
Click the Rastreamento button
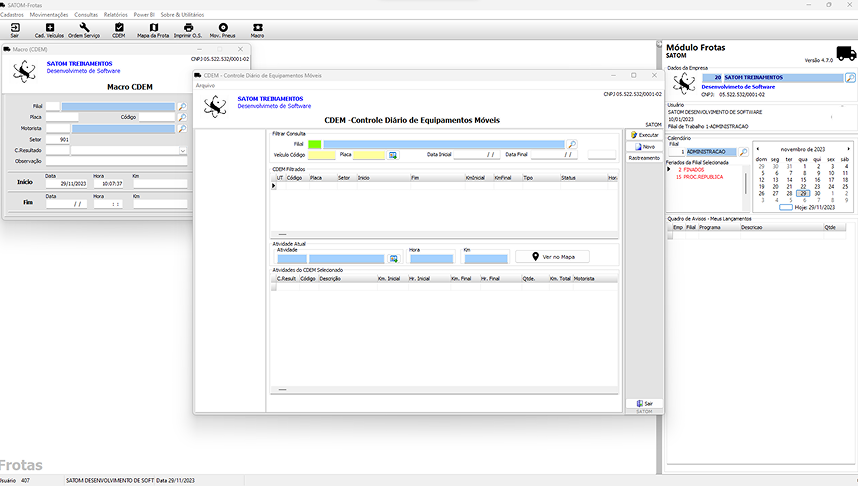click(644, 158)
